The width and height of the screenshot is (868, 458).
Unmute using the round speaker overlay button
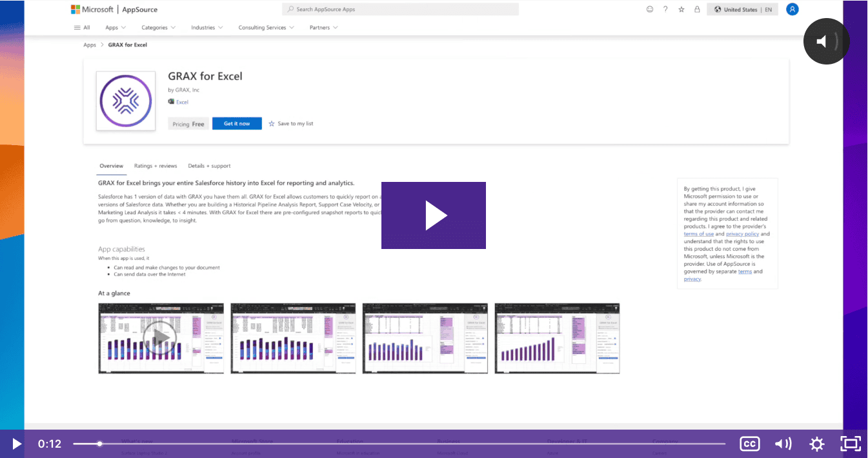(x=827, y=41)
